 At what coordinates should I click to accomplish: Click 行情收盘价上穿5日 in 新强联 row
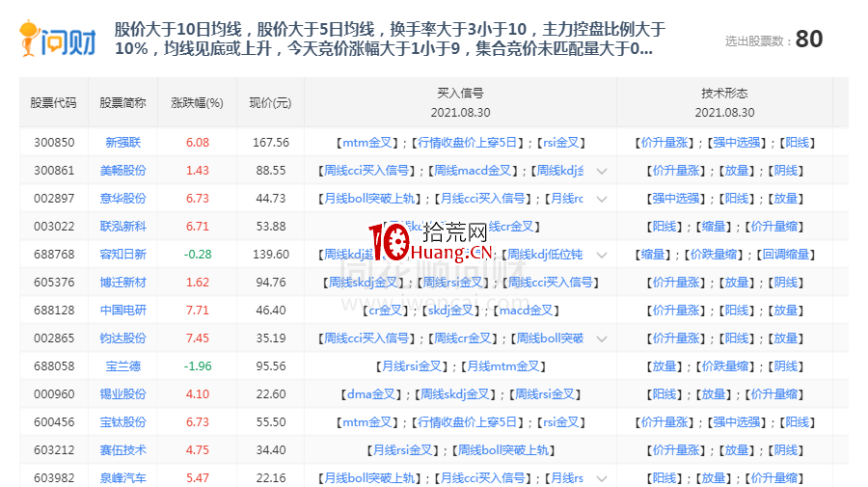click(x=467, y=142)
